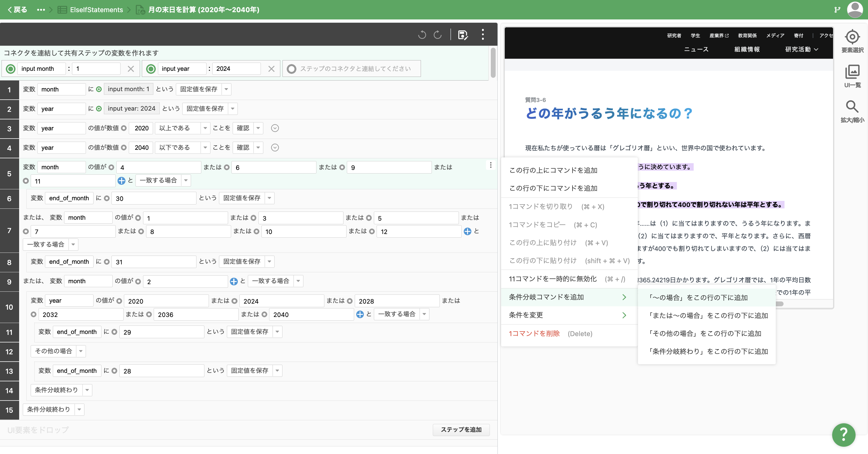The height and width of the screenshot is (454, 868).
Task: Click the connector next to input month: 1
Action: pyautogui.click(x=99, y=89)
